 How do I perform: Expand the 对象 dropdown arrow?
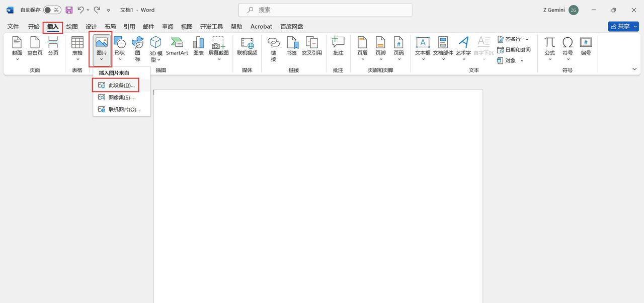pyautogui.click(x=522, y=60)
